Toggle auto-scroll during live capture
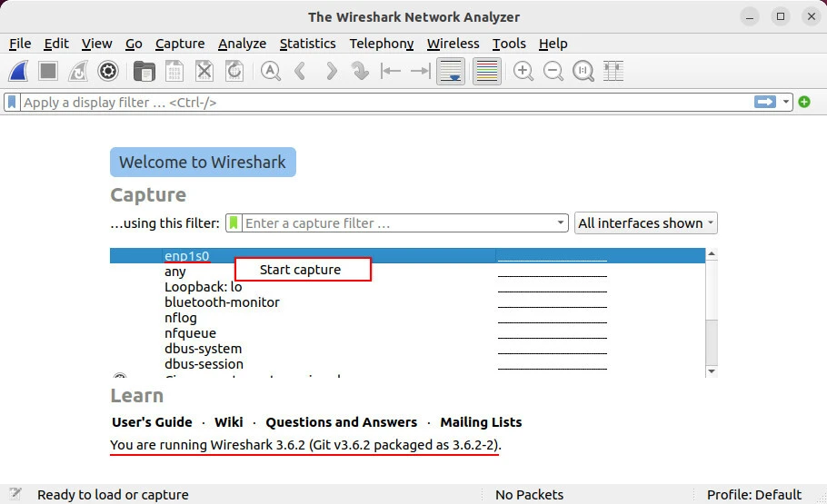This screenshot has height=504, width=827. point(451,71)
